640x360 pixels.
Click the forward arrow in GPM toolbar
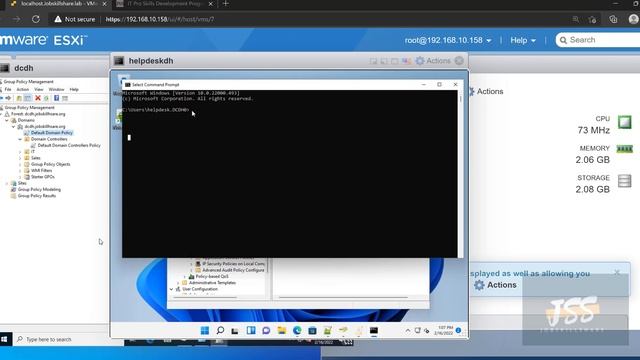click(x=8, y=98)
